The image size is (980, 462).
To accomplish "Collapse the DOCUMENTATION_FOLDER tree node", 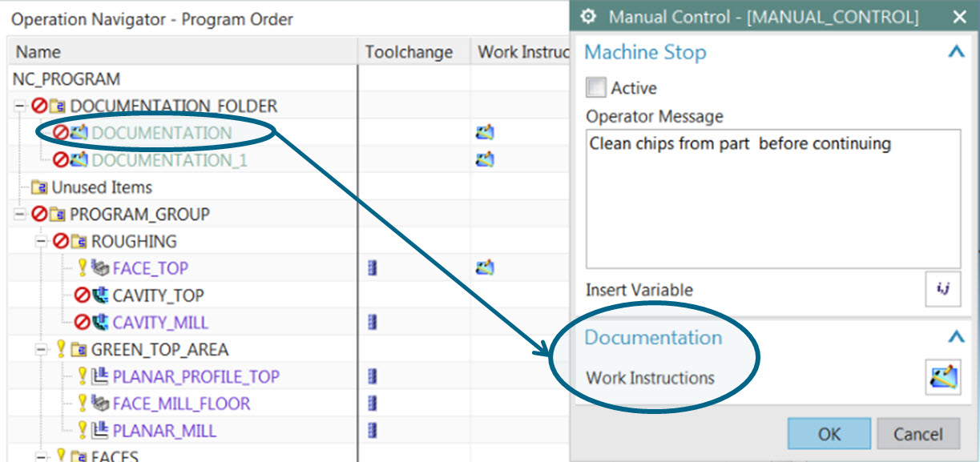I will (x=19, y=106).
